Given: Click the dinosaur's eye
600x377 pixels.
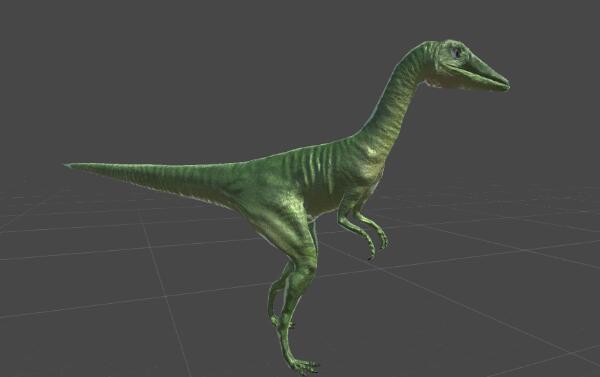Looking at the screenshot, I should (456, 52).
